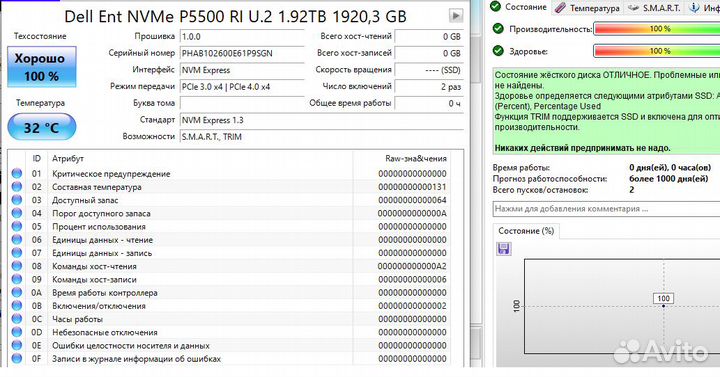The image size is (720, 377).
Task: Click the blue status dot for attribute 0D
Action: coord(17,332)
